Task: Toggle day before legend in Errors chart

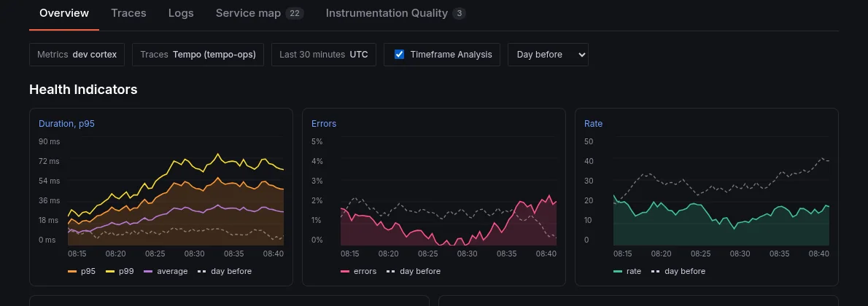Action: [414, 271]
